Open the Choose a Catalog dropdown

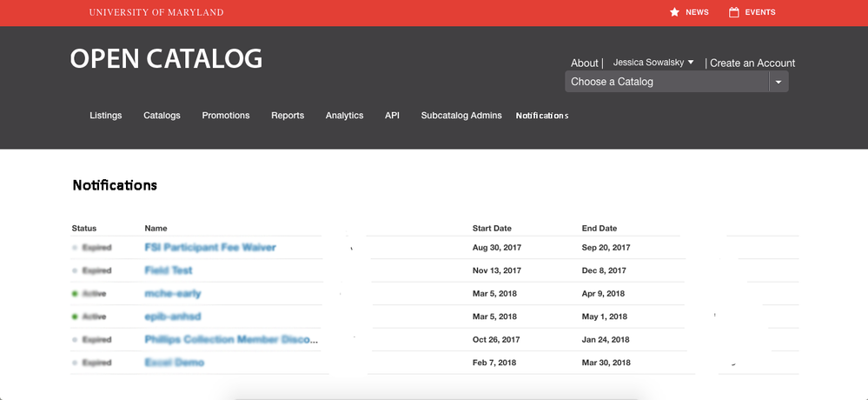(x=666, y=82)
